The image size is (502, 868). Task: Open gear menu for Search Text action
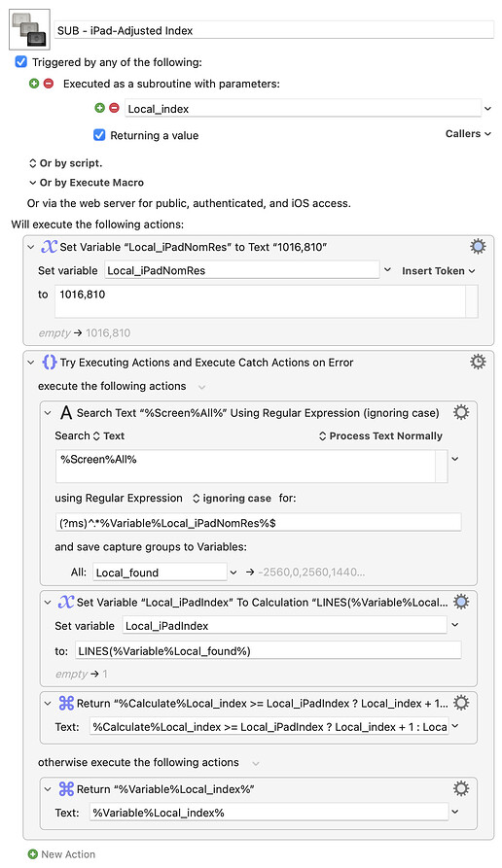point(461,412)
